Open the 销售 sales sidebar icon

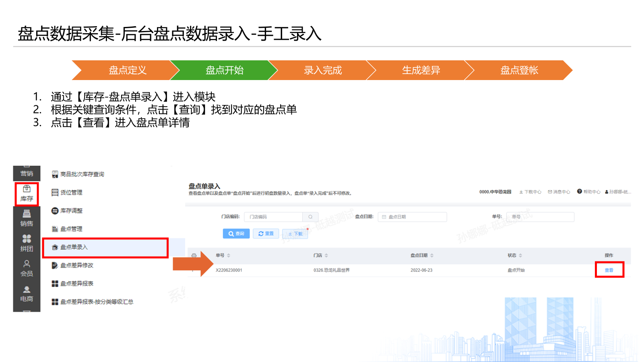27,218
